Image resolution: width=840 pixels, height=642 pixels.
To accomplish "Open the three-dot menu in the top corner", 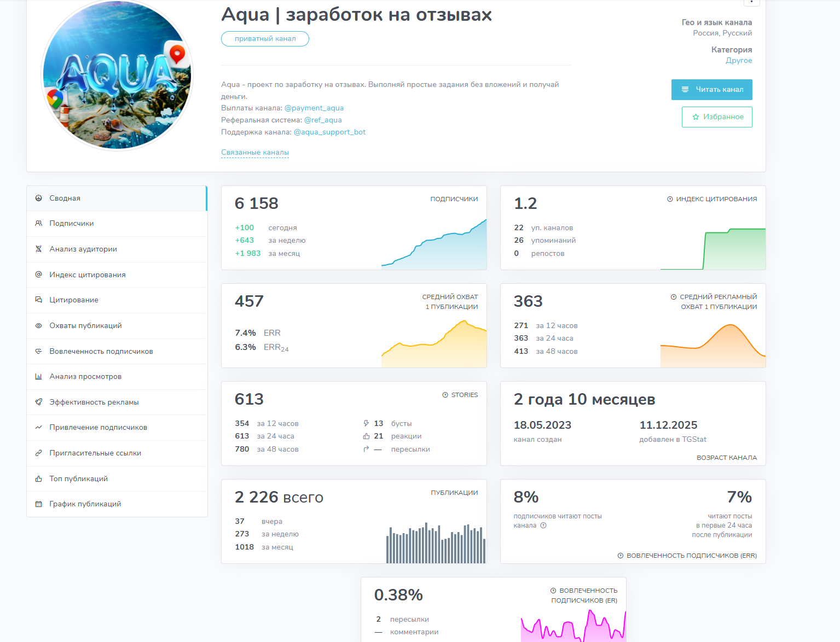I will [752, 3].
